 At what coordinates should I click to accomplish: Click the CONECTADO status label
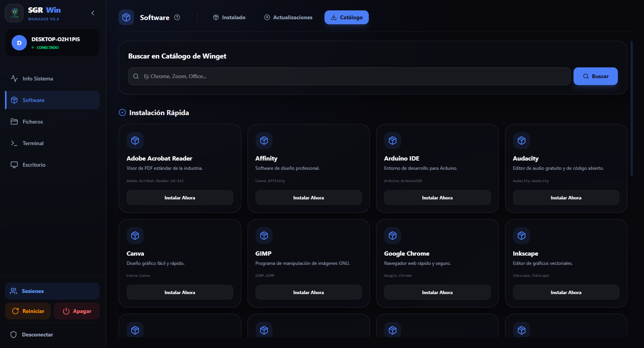pyautogui.click(x=48, y=48)
